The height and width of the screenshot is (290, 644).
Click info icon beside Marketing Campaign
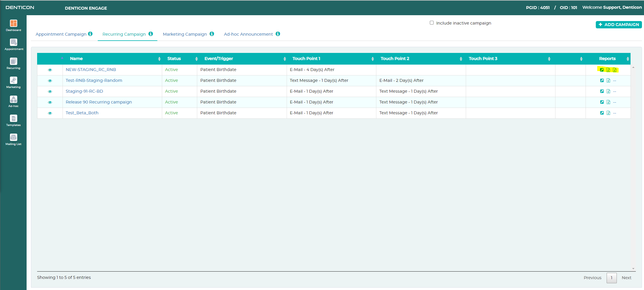212,34
